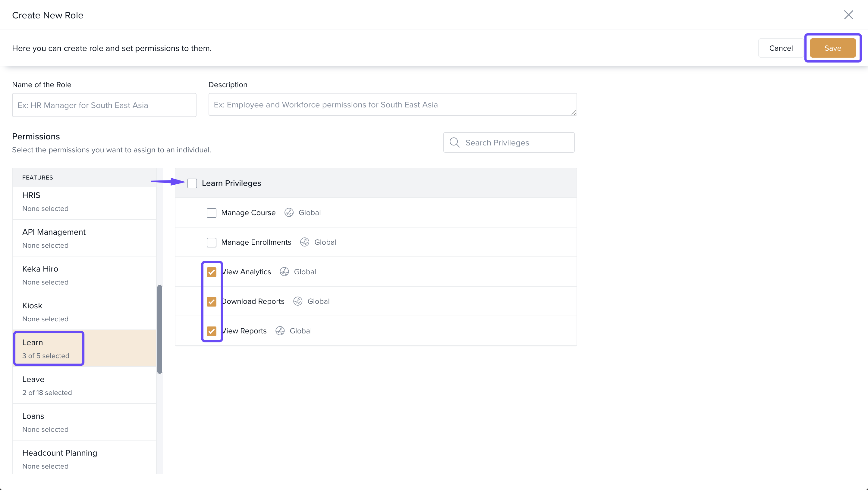Click the Cancel button
Image resolution: width=868 pixels, height=490 pixels.
[780, 48]
